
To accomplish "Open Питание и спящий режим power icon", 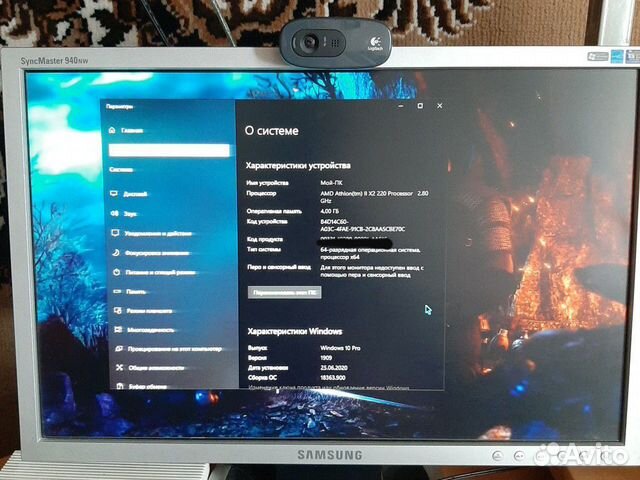I will point(116,272).
